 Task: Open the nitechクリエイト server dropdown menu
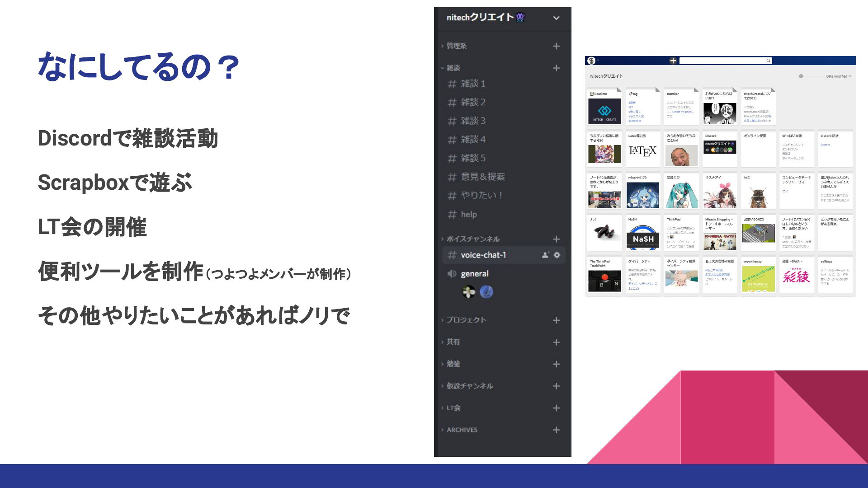pyautogui.click(x=556, y=18)
